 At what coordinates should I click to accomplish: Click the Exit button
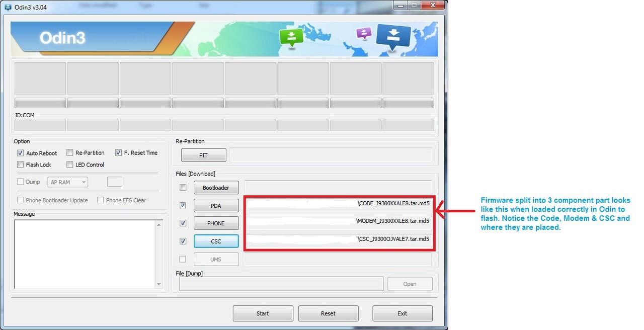click(402, 313)
